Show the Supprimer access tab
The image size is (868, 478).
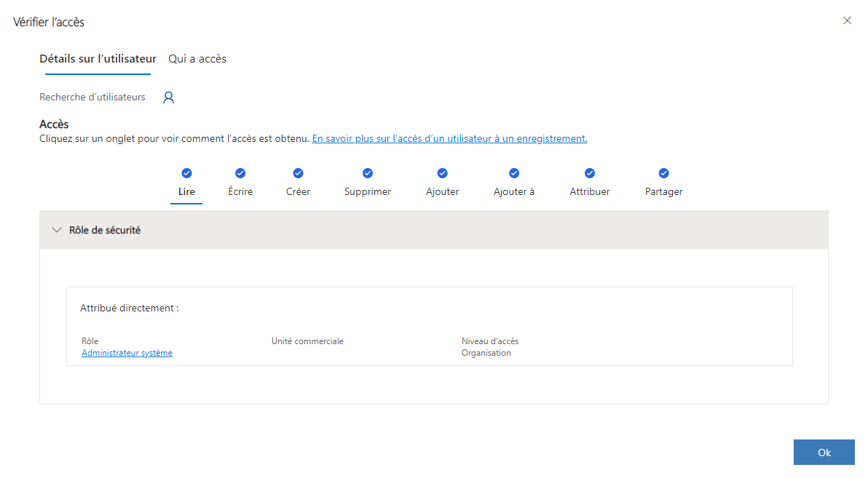coord(368,191)
